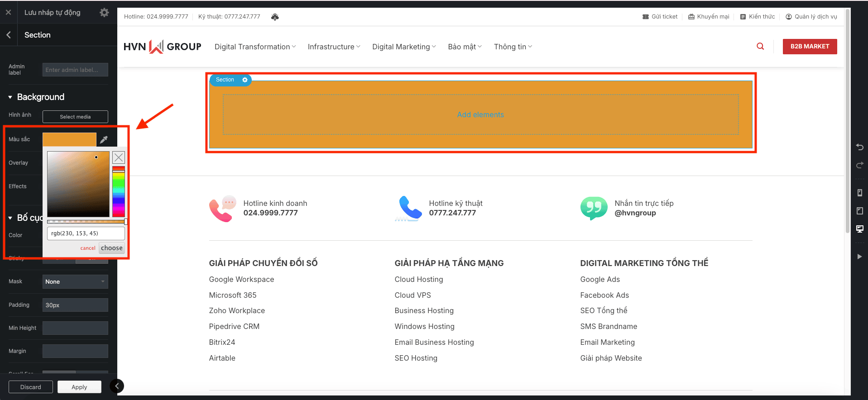Click @hvngroup handle text
The height and width of the screenshot is (400, 868).
(x=635, y=213)
